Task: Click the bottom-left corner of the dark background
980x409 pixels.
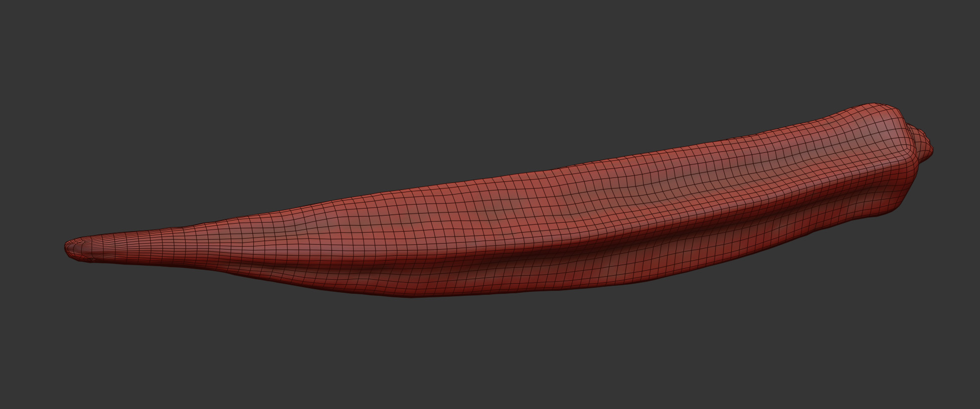Action: pyautogui.click(x=5, y=403)
